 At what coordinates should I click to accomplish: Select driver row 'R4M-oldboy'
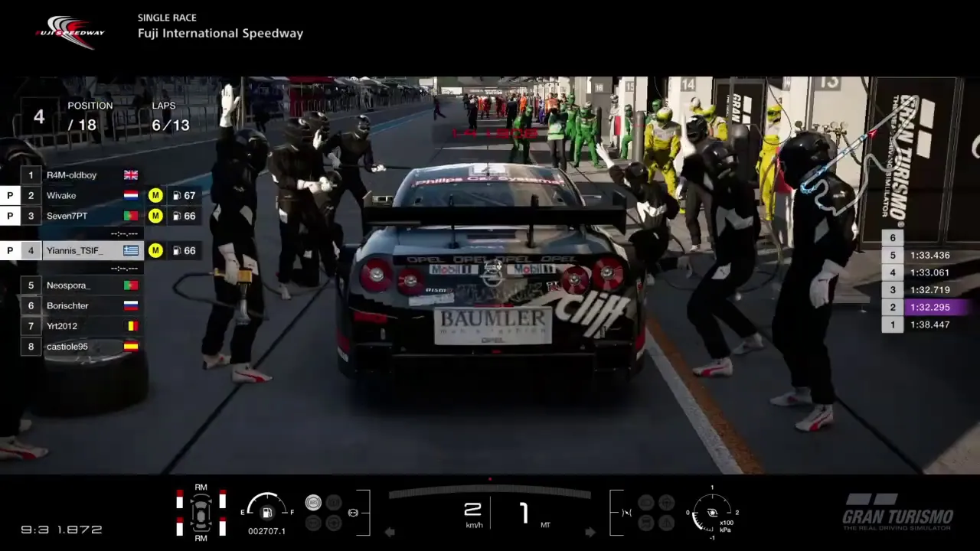tap(82, 175)
